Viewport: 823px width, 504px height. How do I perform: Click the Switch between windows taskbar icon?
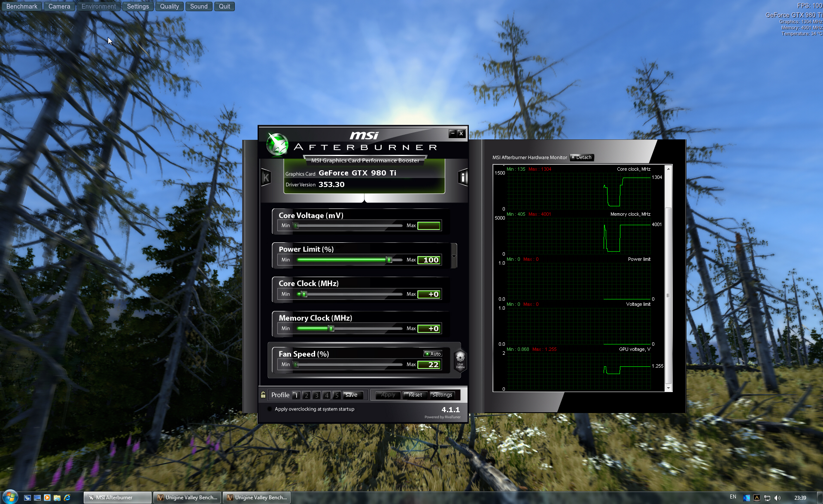pos(27,498)
